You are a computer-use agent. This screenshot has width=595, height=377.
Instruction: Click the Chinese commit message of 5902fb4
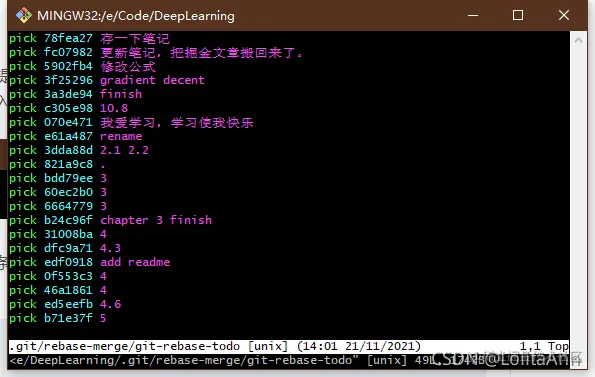(x=128, y=66)
